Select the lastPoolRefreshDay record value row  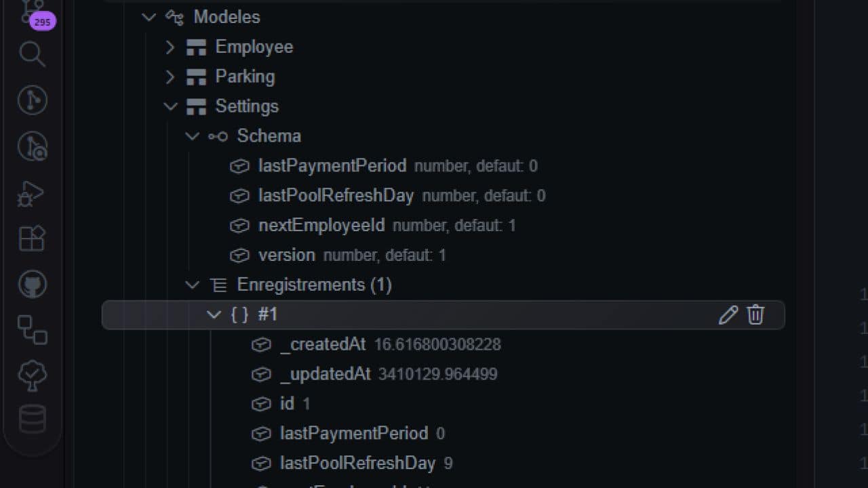(x=357, y=464)
